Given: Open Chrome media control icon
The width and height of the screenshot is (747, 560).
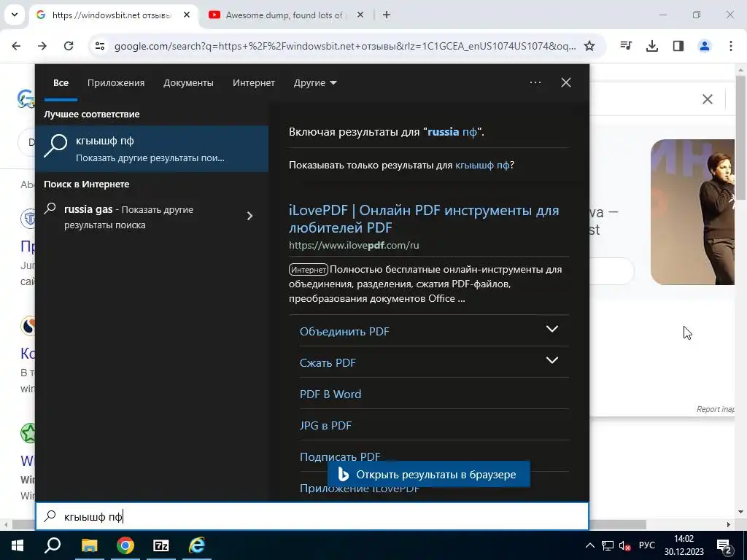Looking at the screenshot, I should click(626, 46).
